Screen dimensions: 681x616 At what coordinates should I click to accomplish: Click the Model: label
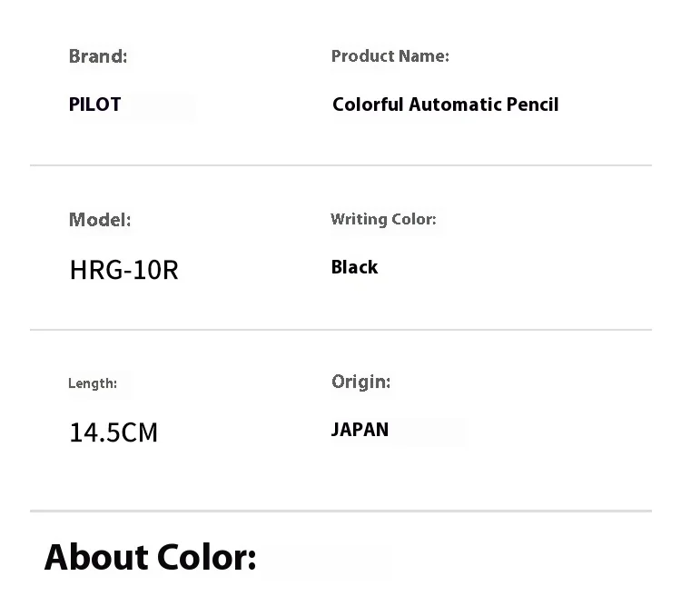[x=100, y=220]
